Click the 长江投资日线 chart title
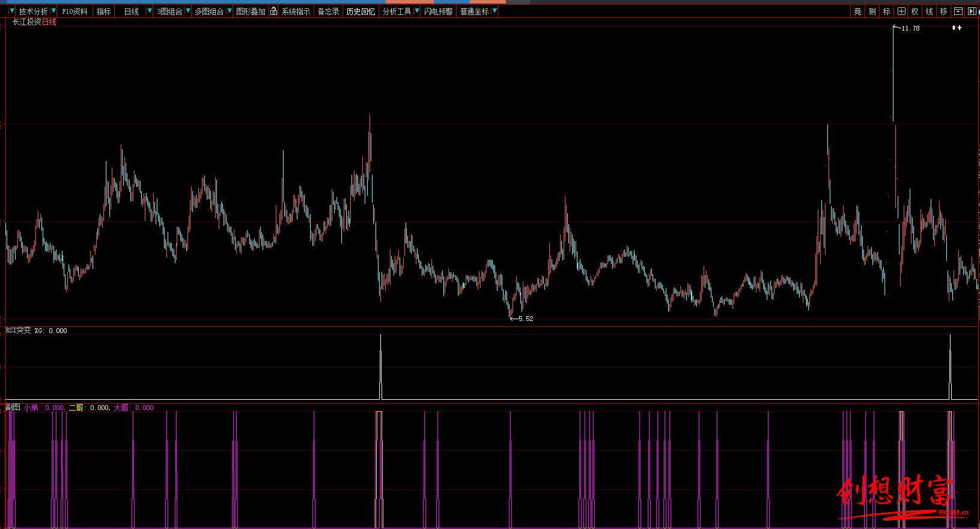Viewport: 980px width, 529px height. (34, 22)
